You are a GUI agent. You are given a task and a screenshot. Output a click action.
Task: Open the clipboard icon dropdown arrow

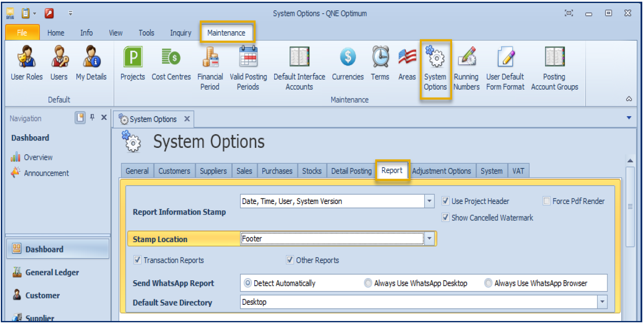[x=35, y=14]
